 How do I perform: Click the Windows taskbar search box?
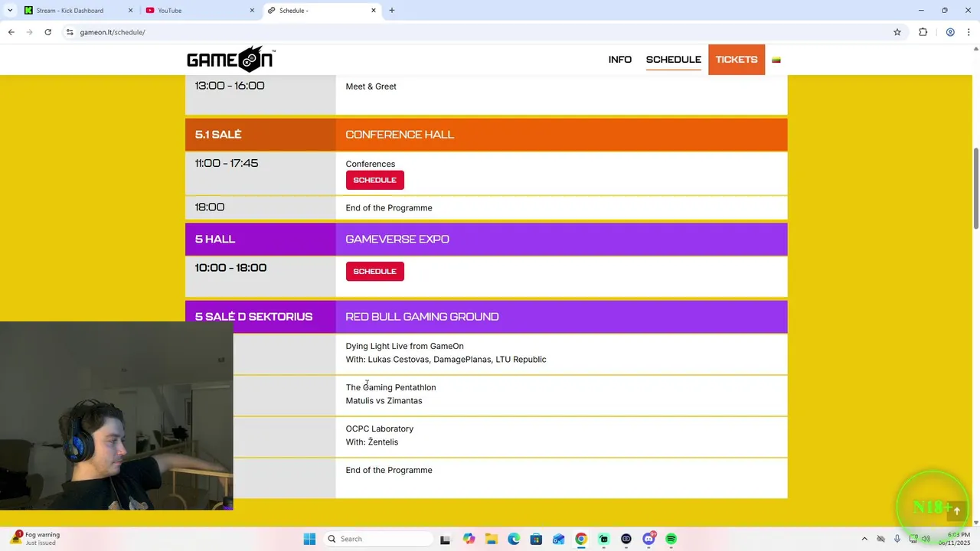coord(377,539)
